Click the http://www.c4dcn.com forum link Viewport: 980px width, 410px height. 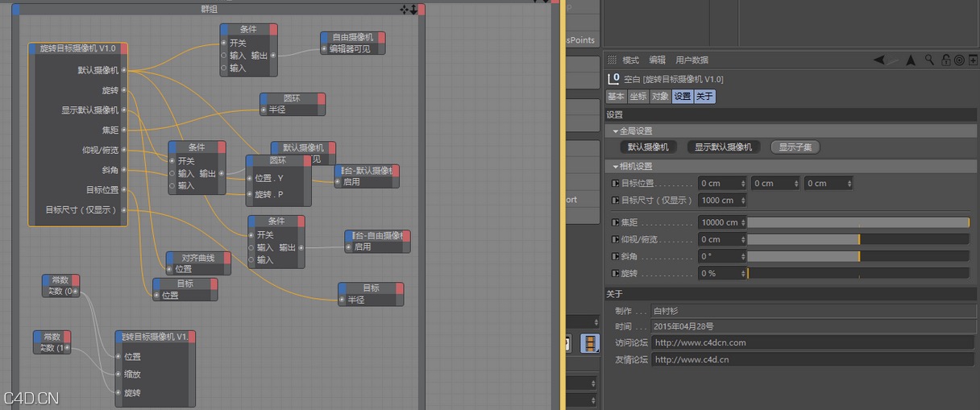click(812, 342)
